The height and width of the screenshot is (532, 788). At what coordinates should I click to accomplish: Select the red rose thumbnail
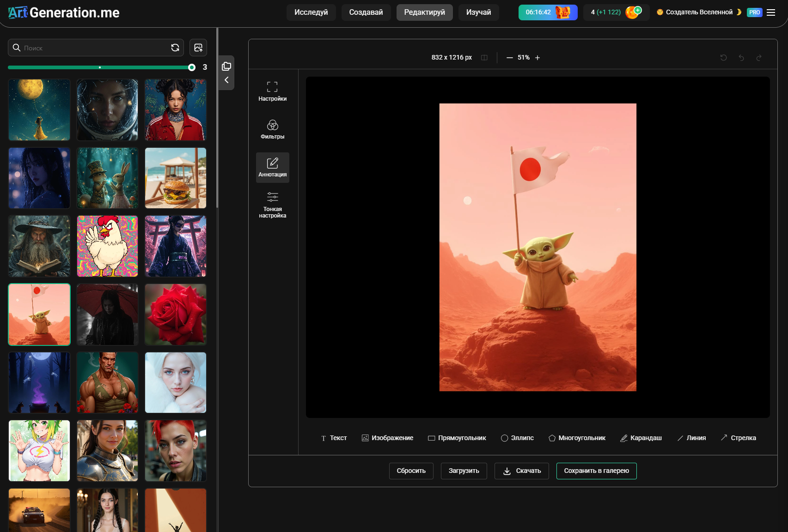(x=176, y=314)
